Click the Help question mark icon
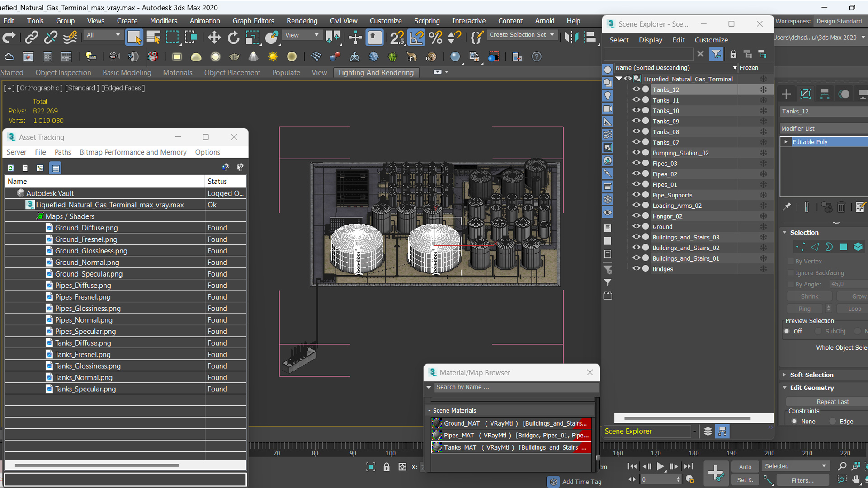Image resolution: width=868 pixels, height=488 pixels. click(536, 57)
